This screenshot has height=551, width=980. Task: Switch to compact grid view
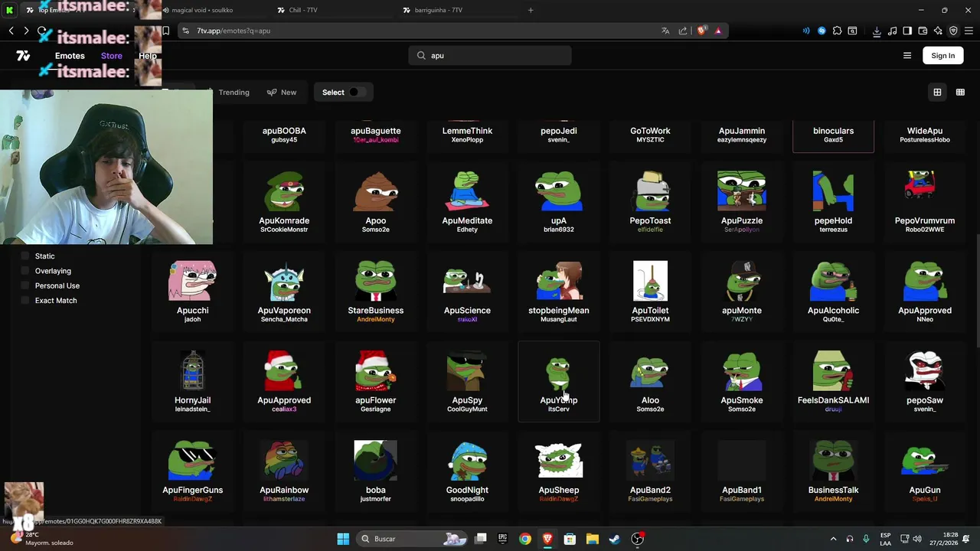click(960, 93)
